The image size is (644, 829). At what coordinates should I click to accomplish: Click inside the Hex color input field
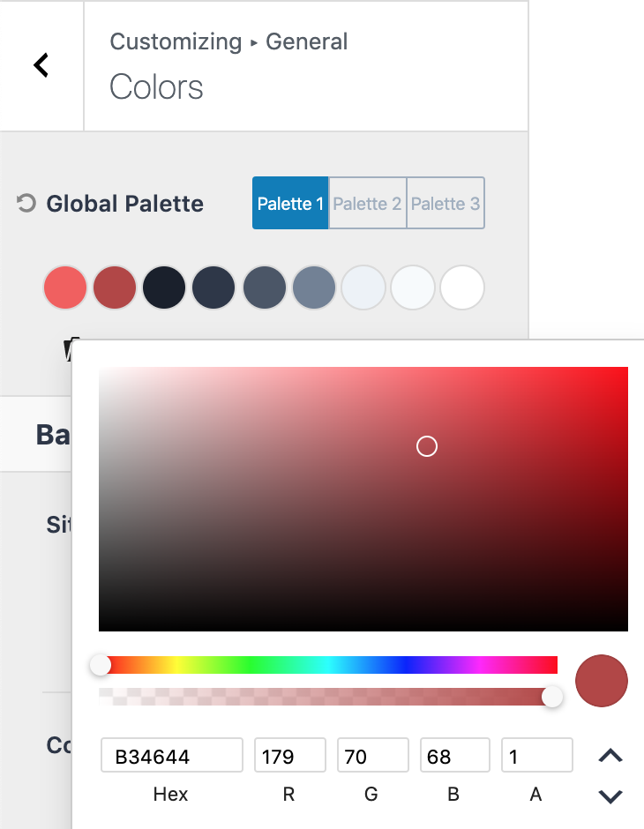click(x=172, y=756)
